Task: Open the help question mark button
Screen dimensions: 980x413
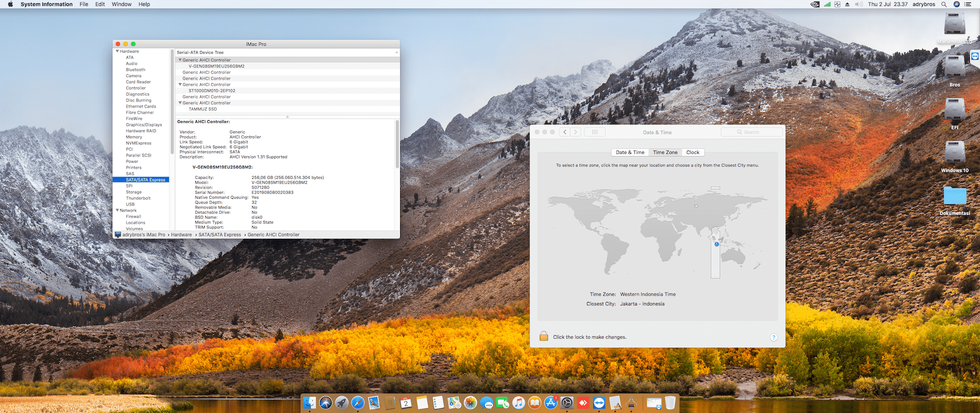Action: [773, 338]
